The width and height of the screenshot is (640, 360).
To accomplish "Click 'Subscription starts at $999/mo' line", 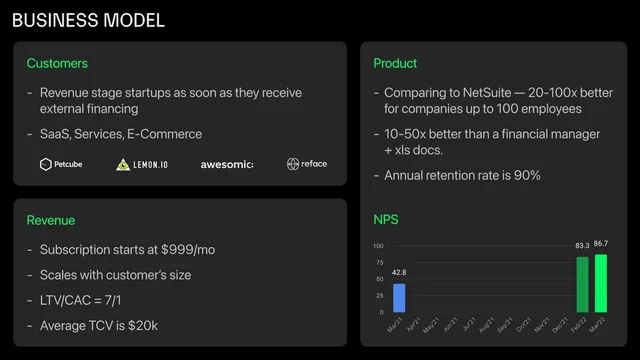I will (x=127, y=250).
